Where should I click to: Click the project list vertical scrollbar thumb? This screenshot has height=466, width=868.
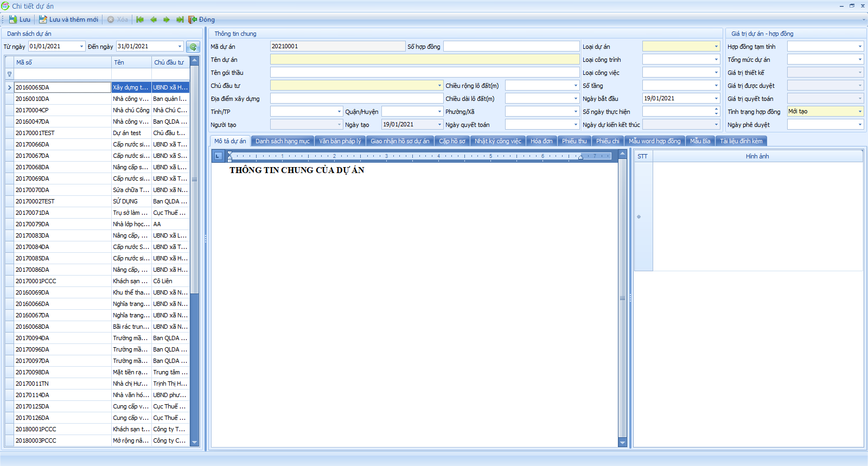click(x=195, y=179)
